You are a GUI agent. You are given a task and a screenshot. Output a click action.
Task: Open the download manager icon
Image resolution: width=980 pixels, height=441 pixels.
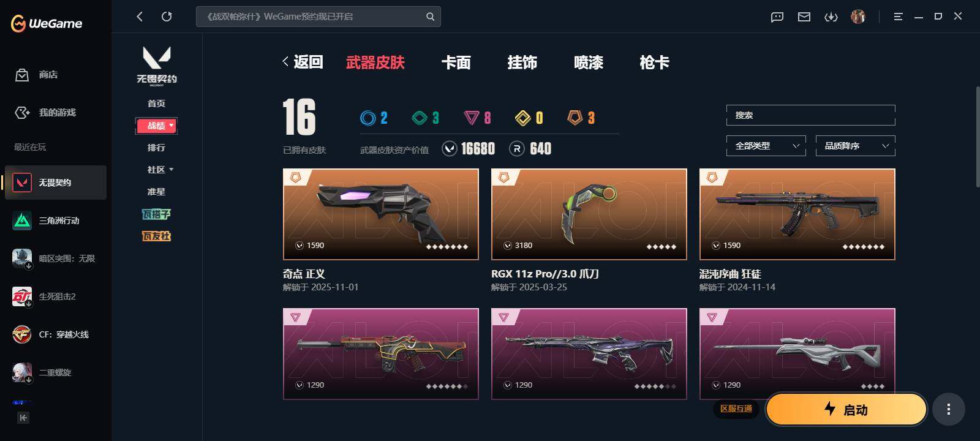[x=831, y=17]
